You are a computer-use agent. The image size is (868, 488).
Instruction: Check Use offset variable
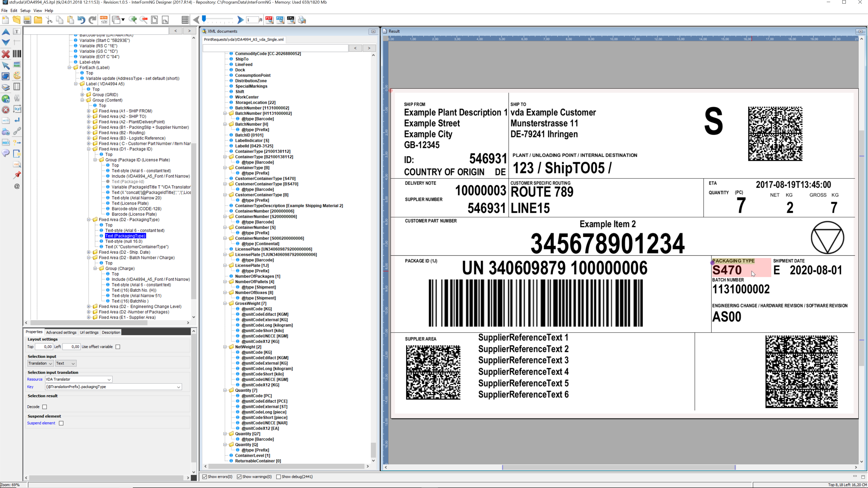pyautogui.click(x=118, y=346)
